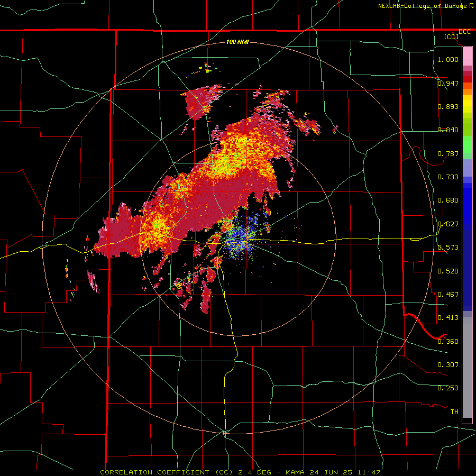Click the 0.520 legend value
This screenshot has height=476, width=476.
pos(448,271)
